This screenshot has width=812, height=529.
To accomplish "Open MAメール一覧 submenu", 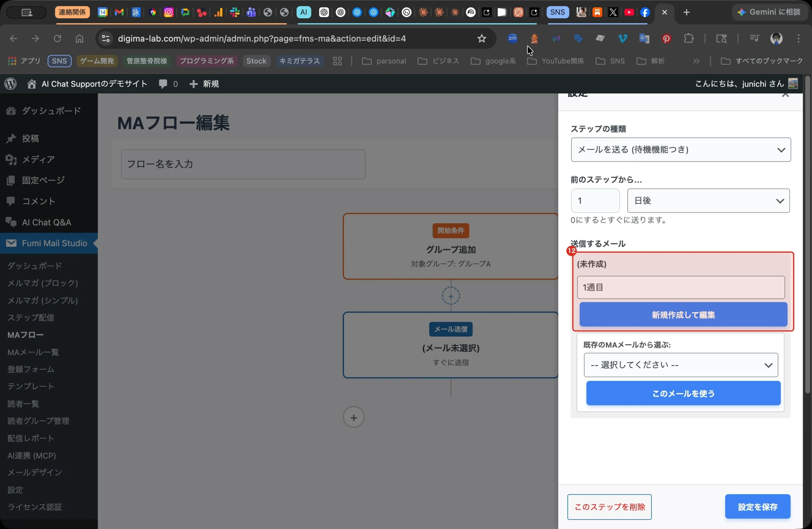I will (33, 352).
